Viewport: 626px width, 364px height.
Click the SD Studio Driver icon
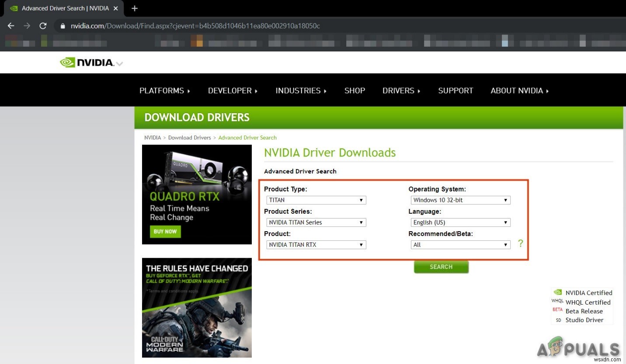point(558,320)
